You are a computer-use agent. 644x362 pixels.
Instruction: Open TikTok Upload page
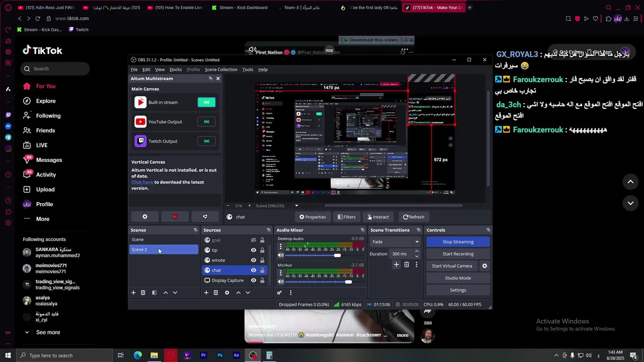[x=45, y=190]
